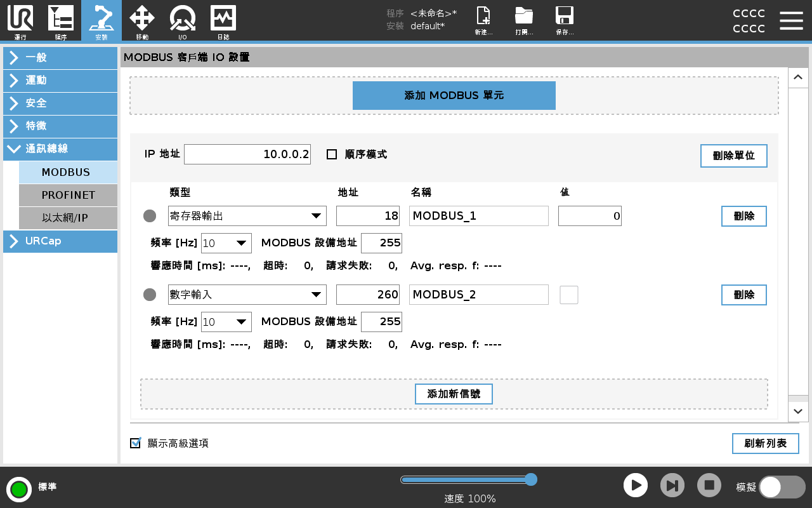
Task: Open the 安裝 (Installation) tab icon
Action: 101,21
